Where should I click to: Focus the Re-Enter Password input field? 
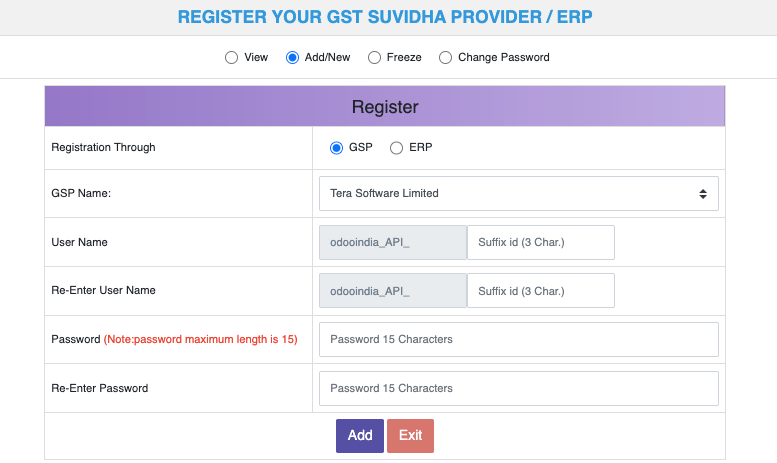[x=518, y=388]
